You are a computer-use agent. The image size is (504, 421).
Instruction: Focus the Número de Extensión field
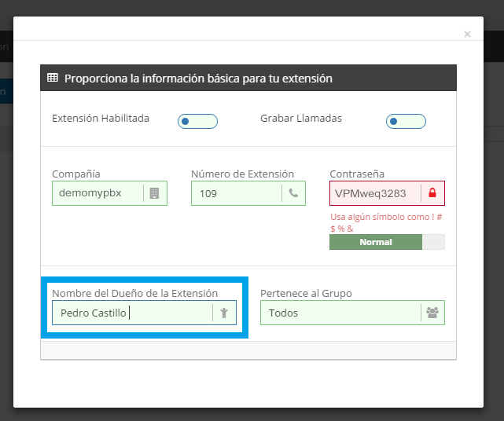pos(236,193)
